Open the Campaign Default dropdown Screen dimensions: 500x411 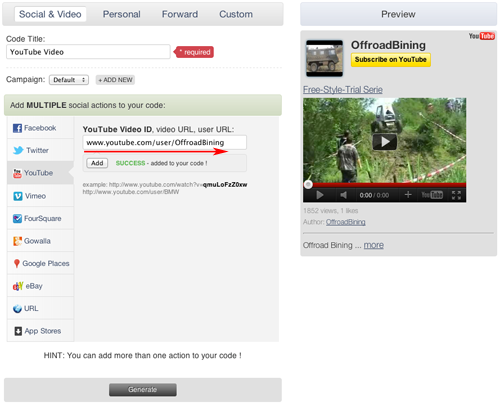click(x=69, y=80)
